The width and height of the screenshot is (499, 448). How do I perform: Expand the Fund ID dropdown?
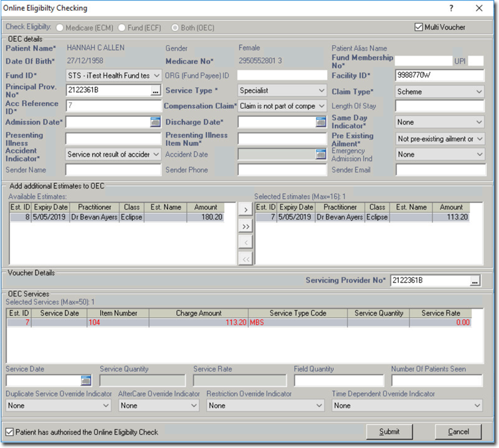[x=156, y=76]
